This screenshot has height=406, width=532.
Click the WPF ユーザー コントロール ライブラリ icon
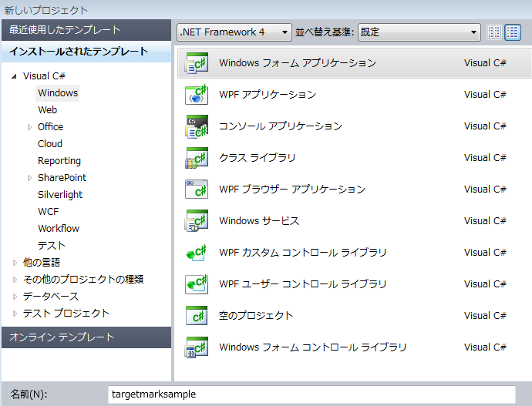point(197,284)
